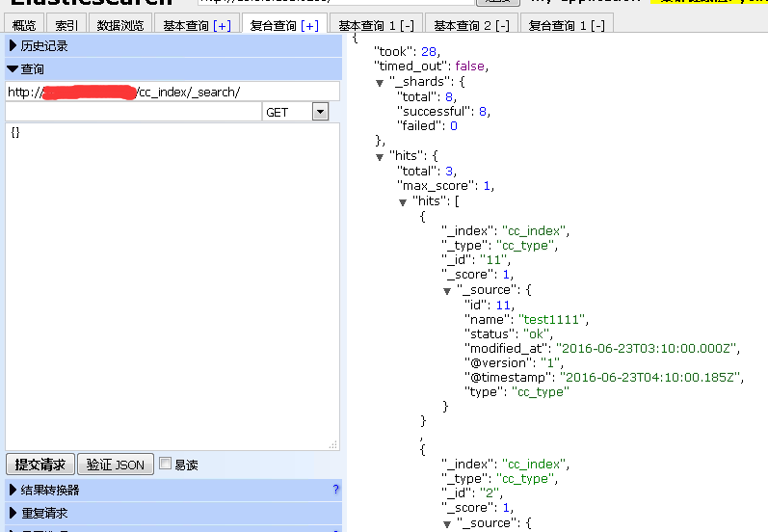Switch to 基本查询 1 [-] tab
This screenshot has height=532, width=768.
376,24
